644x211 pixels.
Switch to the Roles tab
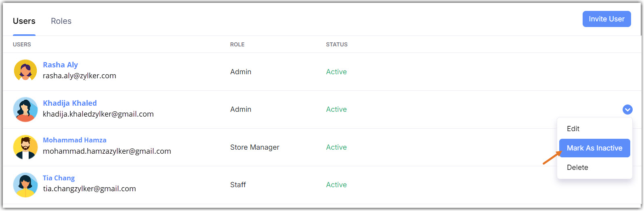click(61, 21)
